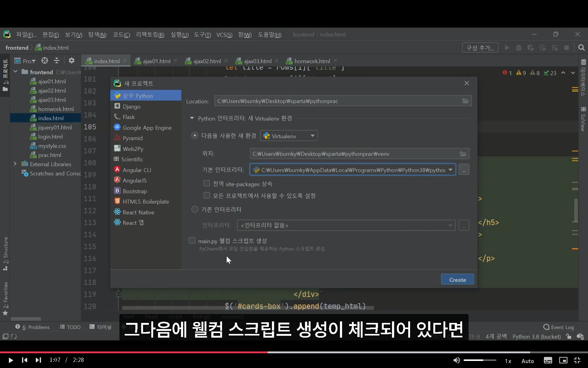Screen dimensions: 588x368
Task: Collapse the frontend folder tree node
Action: point(15,72)
